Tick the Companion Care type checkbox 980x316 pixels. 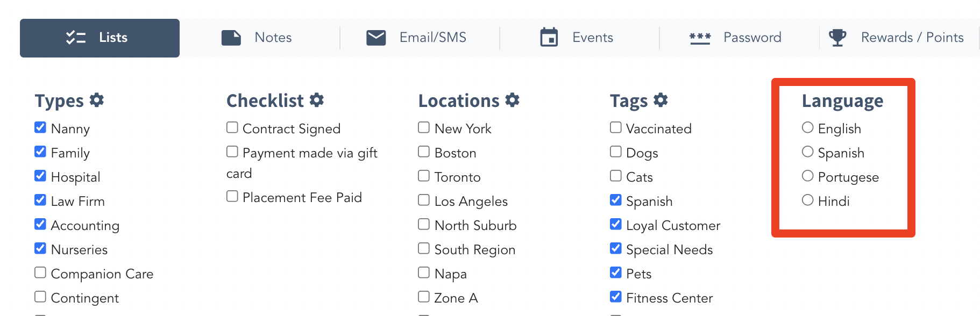(x=40, y=272)
